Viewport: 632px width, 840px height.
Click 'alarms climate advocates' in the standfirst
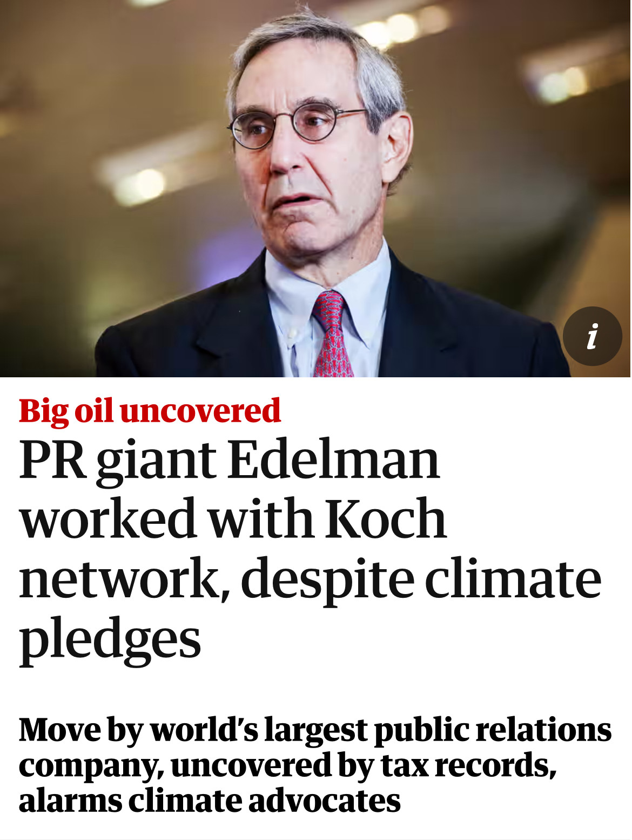[210, 801]
